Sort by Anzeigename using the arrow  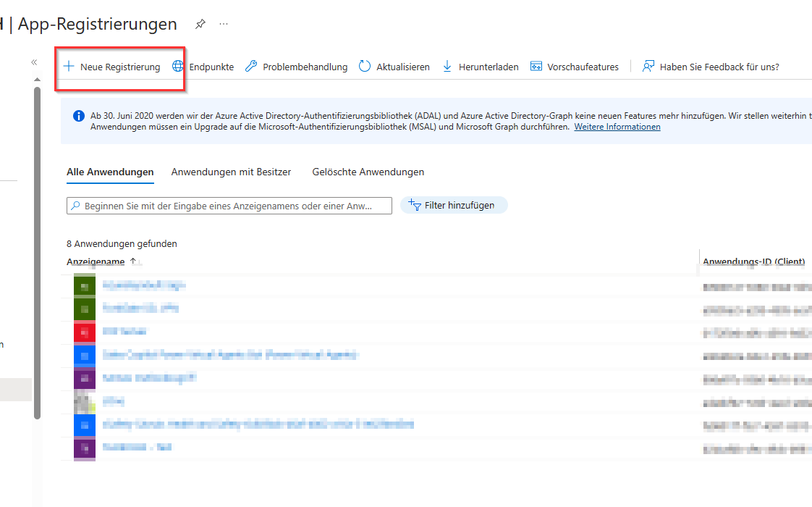click(133, 261)
